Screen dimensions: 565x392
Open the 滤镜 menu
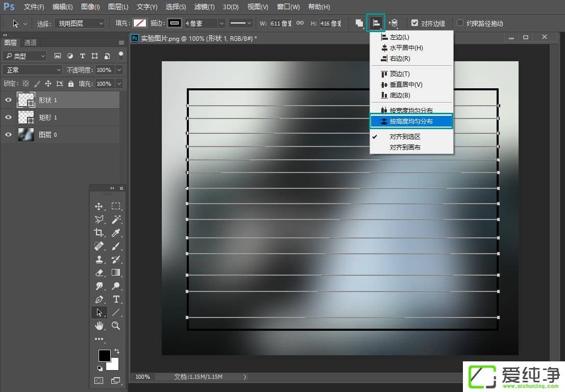click(x=204, y=7)
